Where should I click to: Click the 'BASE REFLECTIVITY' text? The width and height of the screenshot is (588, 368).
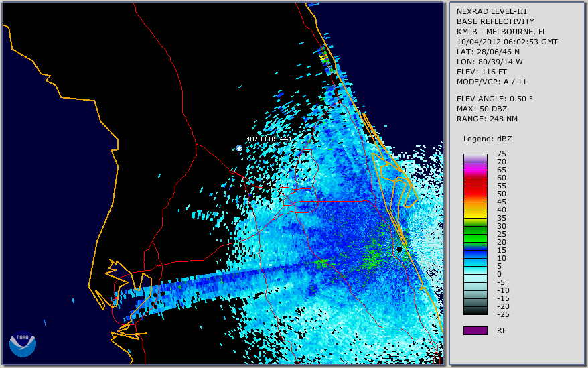coord(496,21)
